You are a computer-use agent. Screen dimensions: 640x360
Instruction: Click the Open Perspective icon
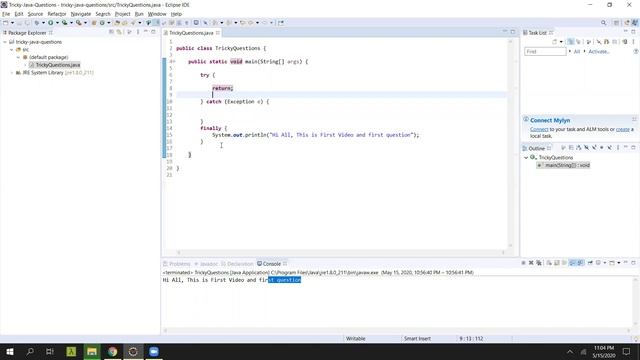tap(616, 23)
